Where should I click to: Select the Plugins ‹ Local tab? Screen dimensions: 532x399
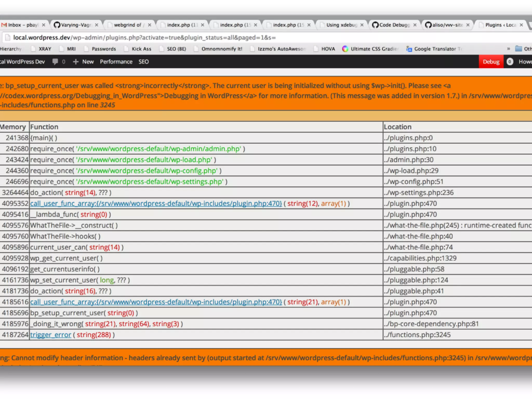pyautogui.click(x=500, y=25)
